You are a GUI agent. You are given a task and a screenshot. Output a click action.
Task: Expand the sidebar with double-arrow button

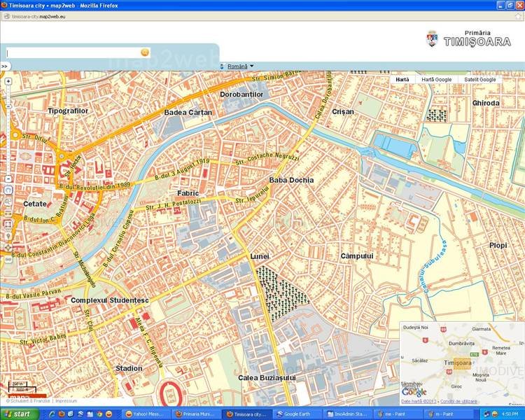pyautogui.click(x=4, y=66)
